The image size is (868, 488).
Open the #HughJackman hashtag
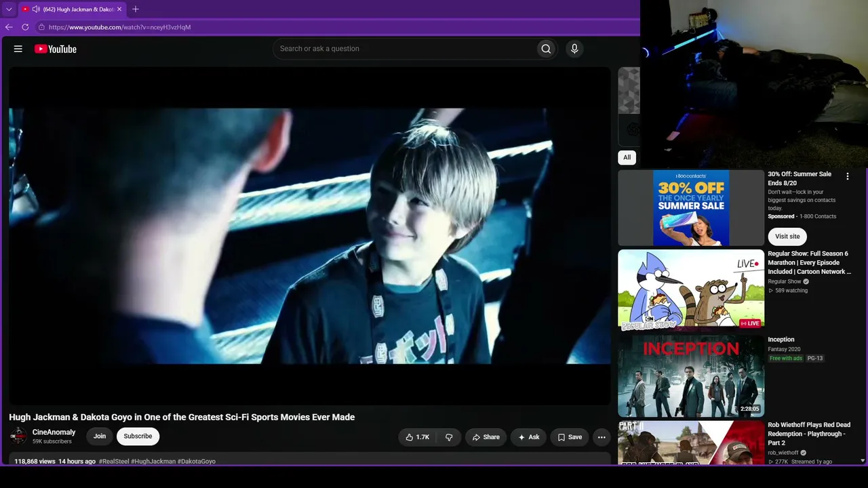point(153,462)
